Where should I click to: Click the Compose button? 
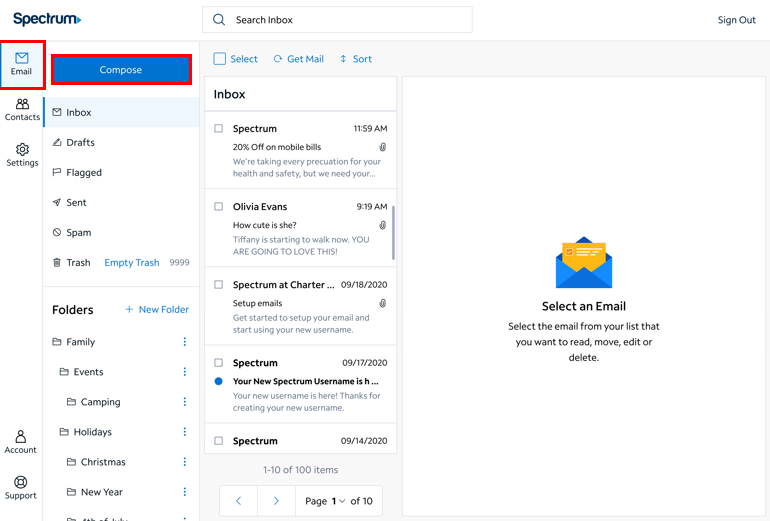pyautogui.click(x=121, y=70)
